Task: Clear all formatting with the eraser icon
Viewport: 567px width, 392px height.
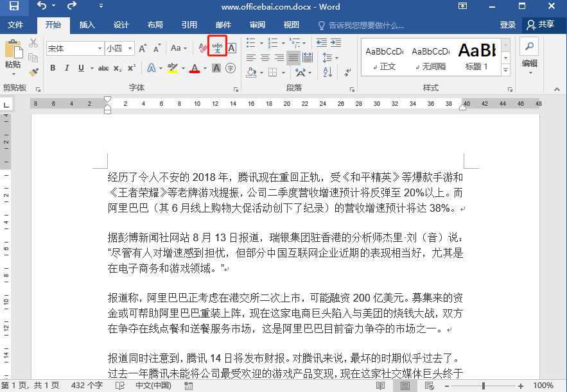Action: click(202, 48)
